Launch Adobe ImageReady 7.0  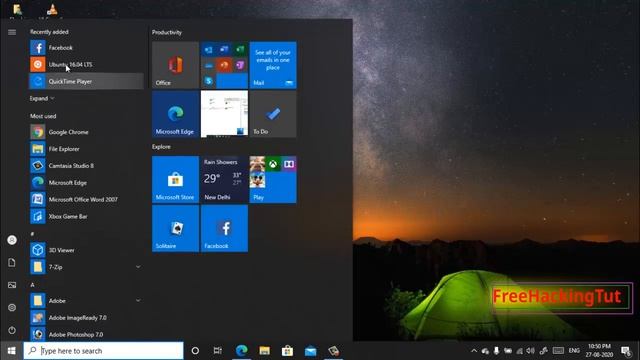[86, 317]
